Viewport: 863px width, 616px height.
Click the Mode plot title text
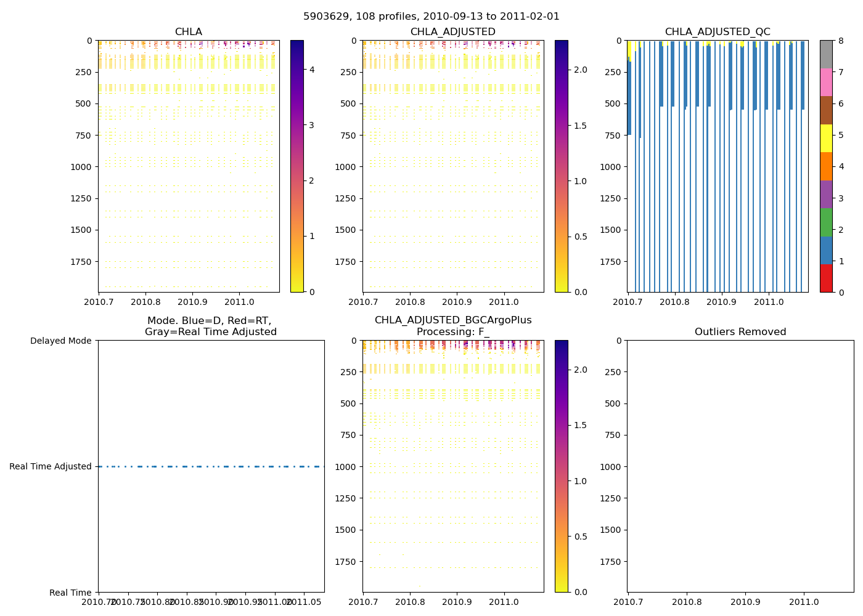point(210,326)
